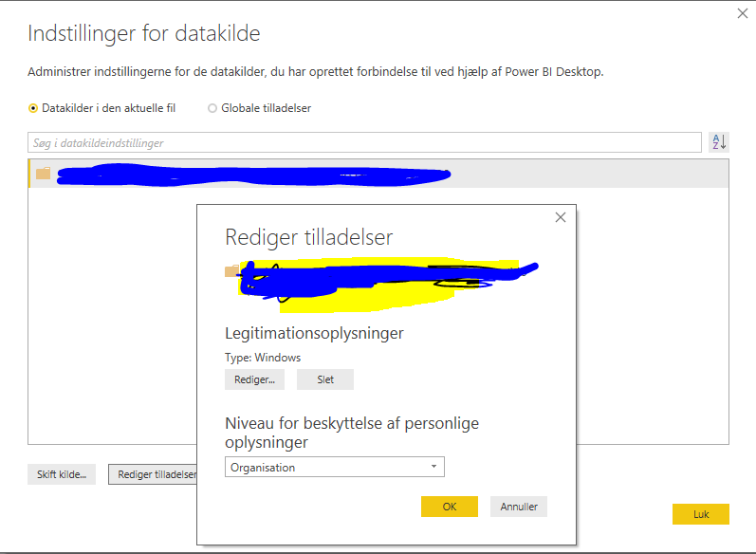Click the A-Z sort icon

(719, 142)
